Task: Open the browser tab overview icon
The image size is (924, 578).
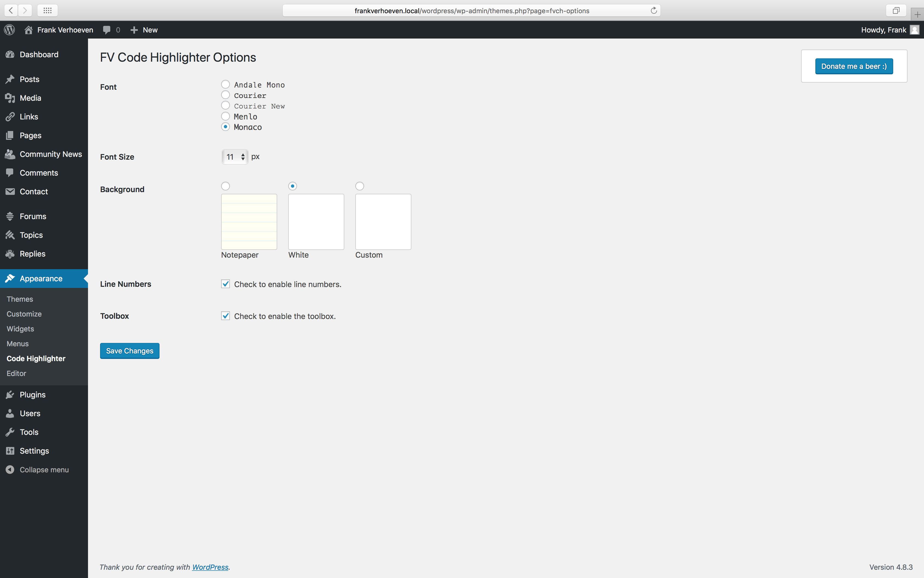Action: pyautogui.click(x=896, y=10)
